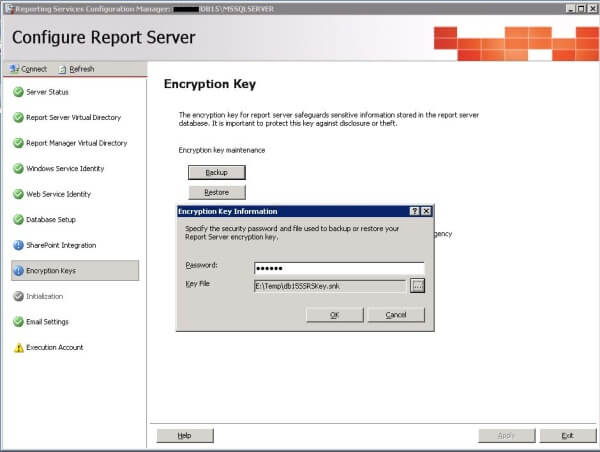600x452 pixels.
Task: Click the green check icon beside Server Status
Action: [x=18, y=92]
